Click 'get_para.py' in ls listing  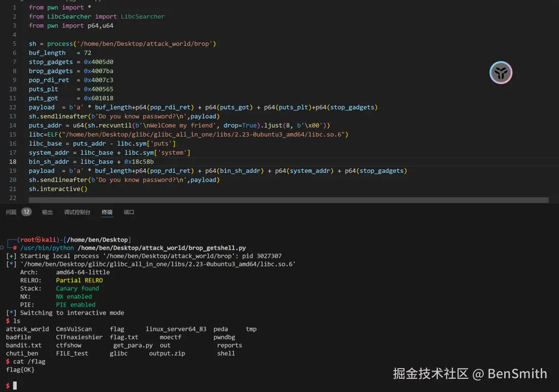point(133,345)
